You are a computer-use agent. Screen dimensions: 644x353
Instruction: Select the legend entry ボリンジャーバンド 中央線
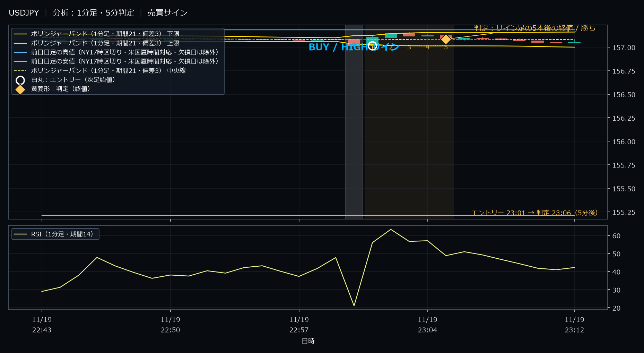(x=100, y=71)
